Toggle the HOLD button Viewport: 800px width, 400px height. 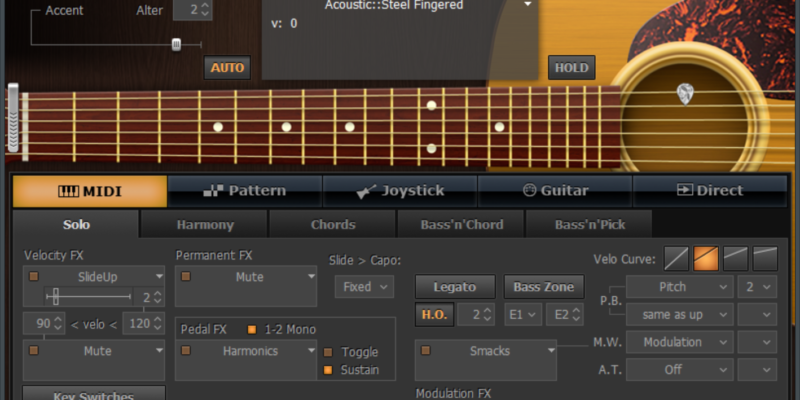(x=571, y=68)
